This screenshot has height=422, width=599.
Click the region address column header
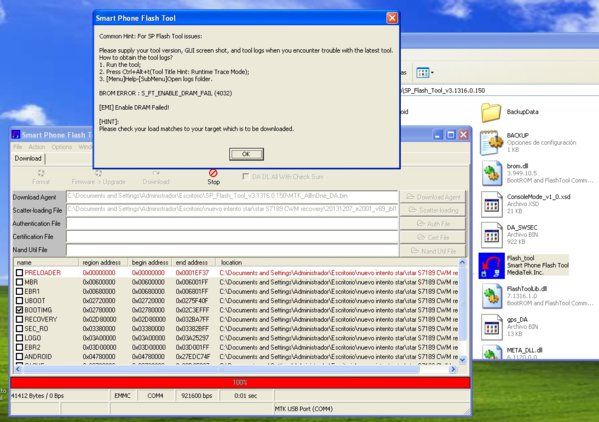tap(103, 262)
